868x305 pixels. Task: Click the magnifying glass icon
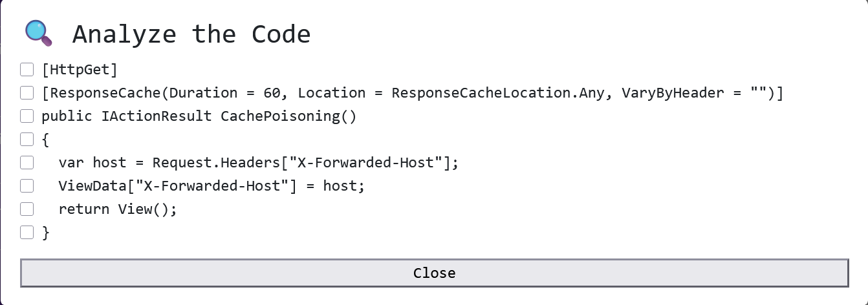click(38, 33)
